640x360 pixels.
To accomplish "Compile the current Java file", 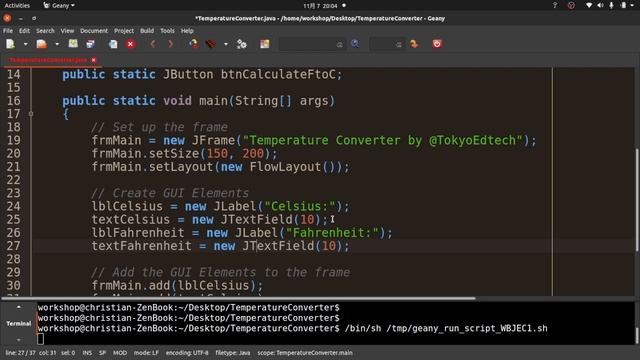I will coord(193,44).
